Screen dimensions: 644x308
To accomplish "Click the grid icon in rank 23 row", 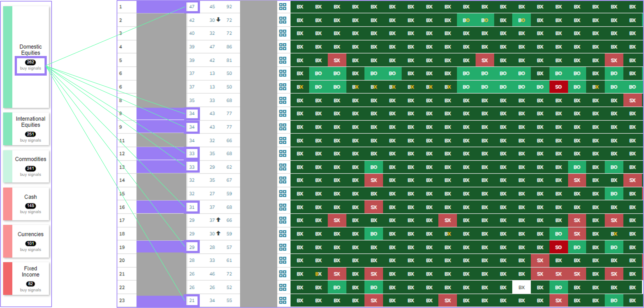I will pos(283,300).
